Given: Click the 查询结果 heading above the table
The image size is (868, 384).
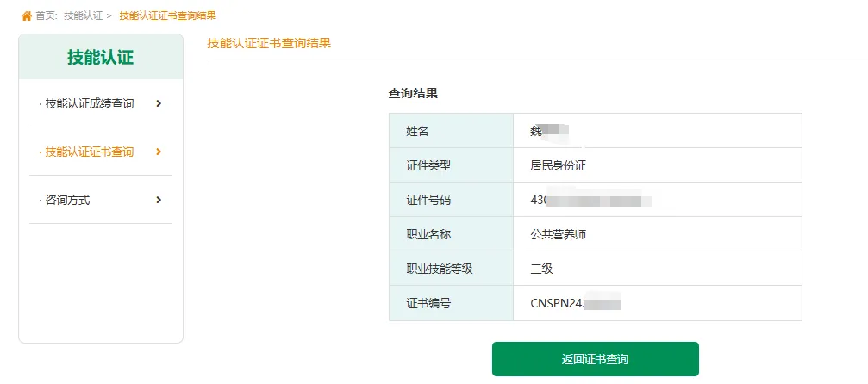Looking at the screenshot, I should click(413, 93).
